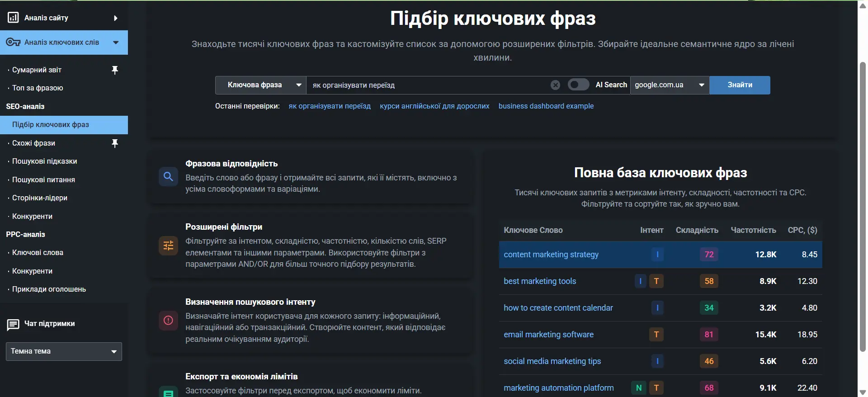
Task: Clear the search field with the X icon
Action: tap(555, 85)
